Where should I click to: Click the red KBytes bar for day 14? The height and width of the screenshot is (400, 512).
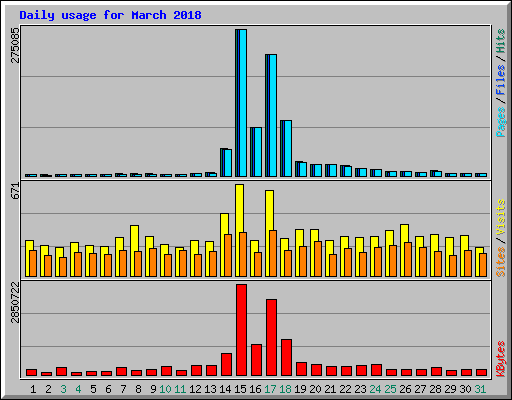click(x=226, y=365)
